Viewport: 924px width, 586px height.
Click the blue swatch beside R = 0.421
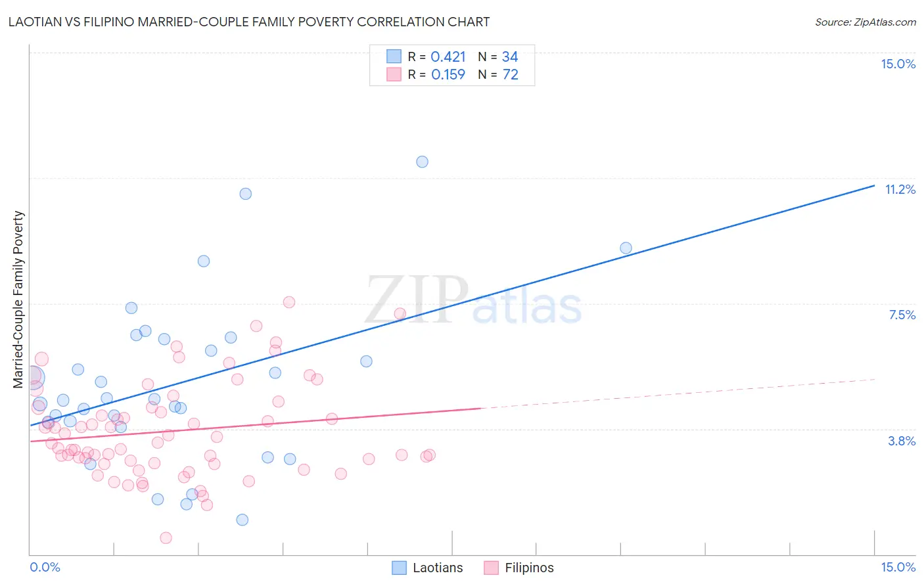pyautogui.click(x=394, y=56)
